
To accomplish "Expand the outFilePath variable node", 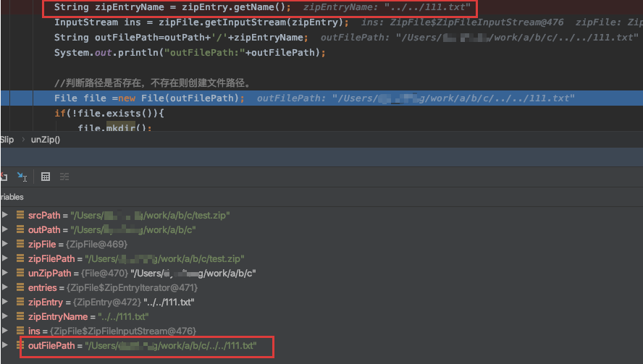I will pyautogui.click(x=5, y=345).
